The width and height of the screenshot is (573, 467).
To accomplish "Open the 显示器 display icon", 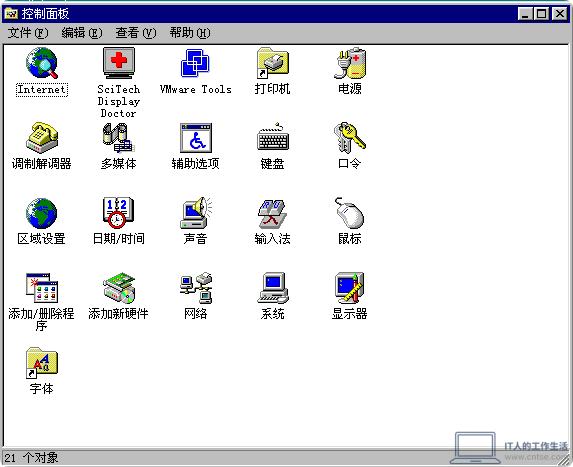I will (350, 288).
